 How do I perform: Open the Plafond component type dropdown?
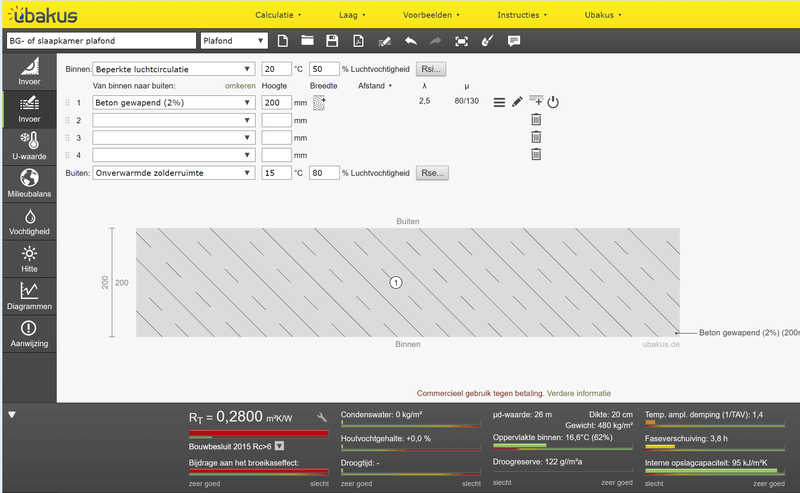coord(234,41)
